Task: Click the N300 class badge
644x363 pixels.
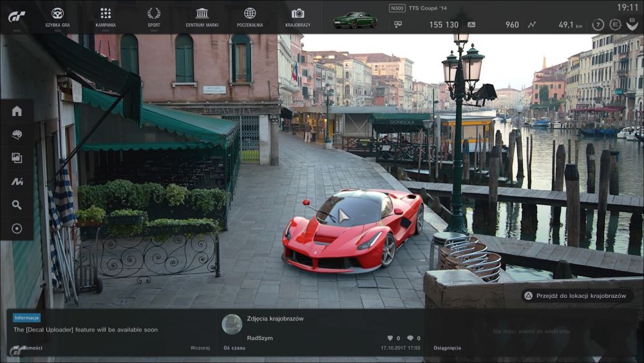Action: pyautogui.click(x=397, y=8)
